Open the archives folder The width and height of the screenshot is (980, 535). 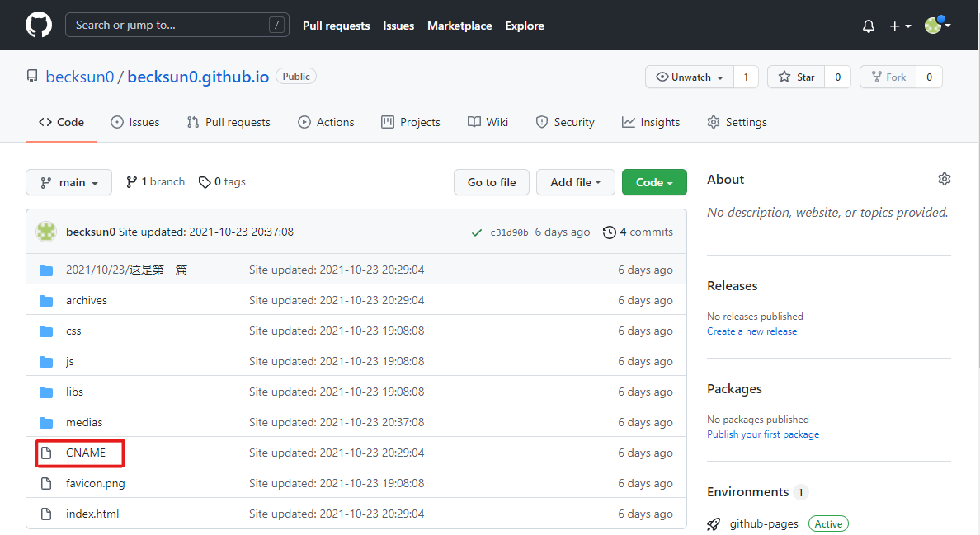[x=87, y=300]
